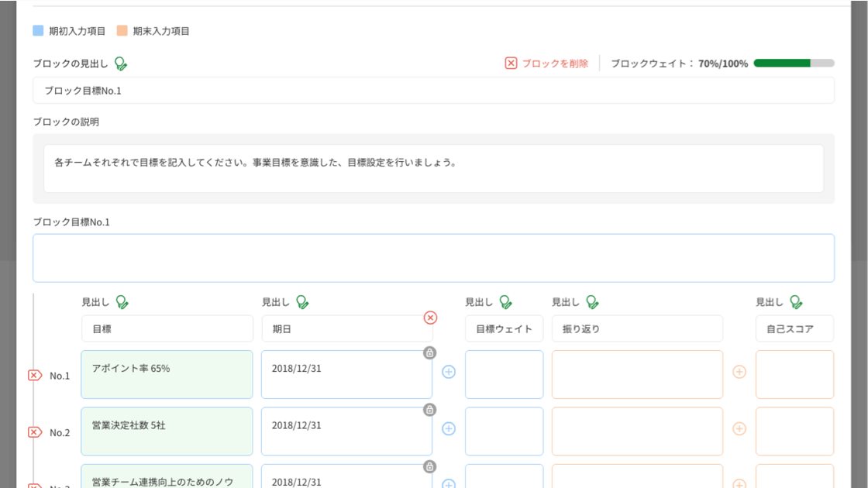Click edit icon beside ブロックの見出し label
This screenshot has height=488, width=868.
(121, 64)
